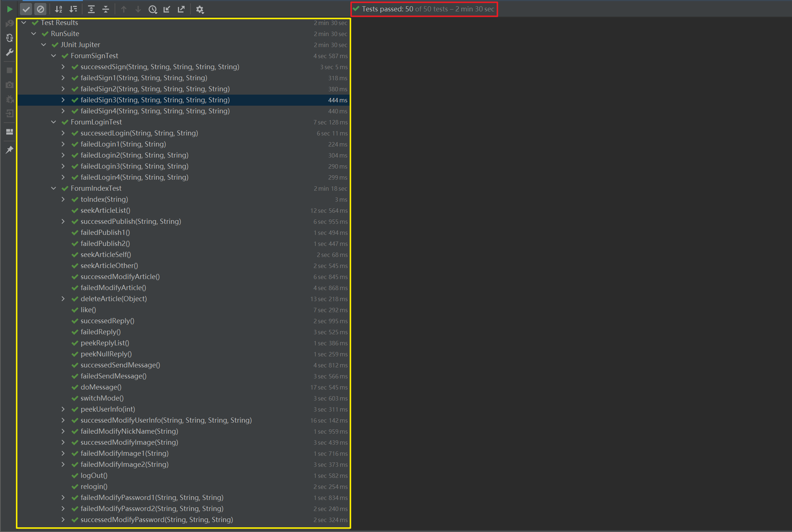Expand the deleteArticle(Object) node
Screen dimensions: 792x532
coord(63,299)
